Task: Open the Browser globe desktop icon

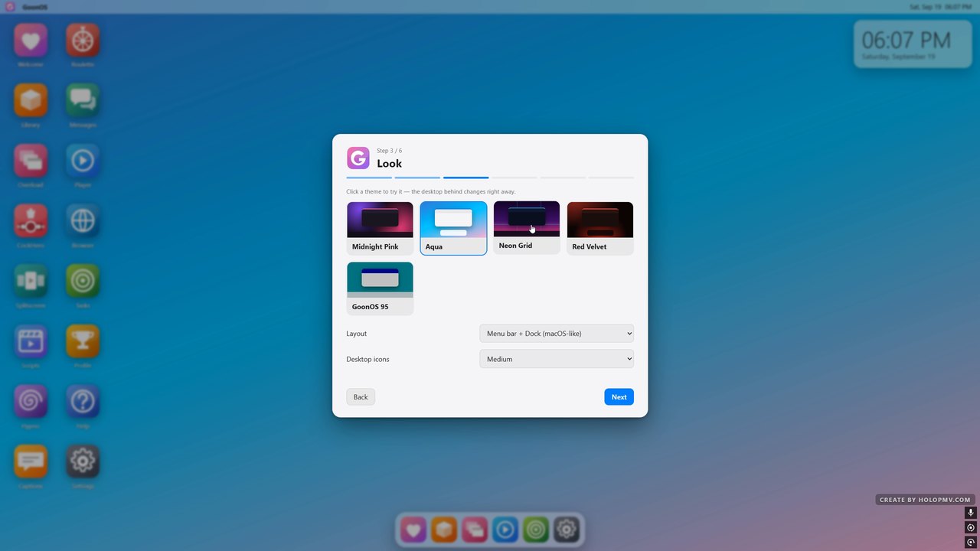Action: [x=83, y=221]
